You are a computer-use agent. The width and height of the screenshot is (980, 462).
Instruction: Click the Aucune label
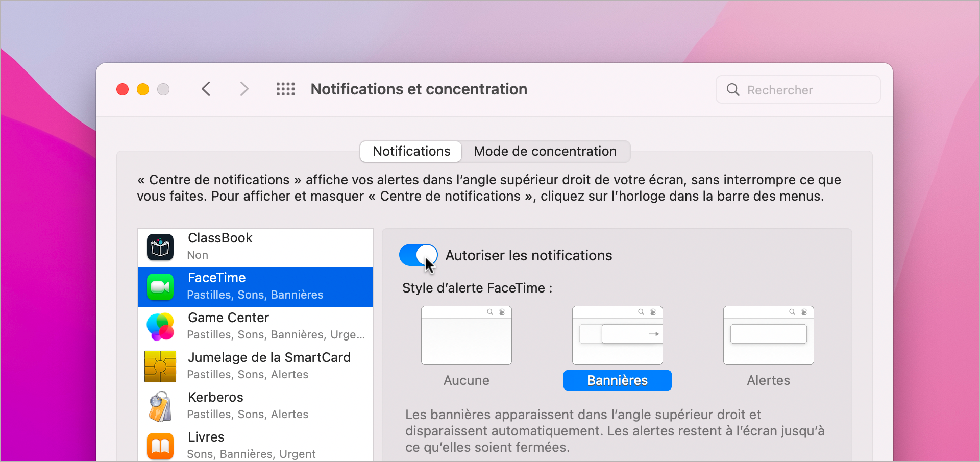467,380
